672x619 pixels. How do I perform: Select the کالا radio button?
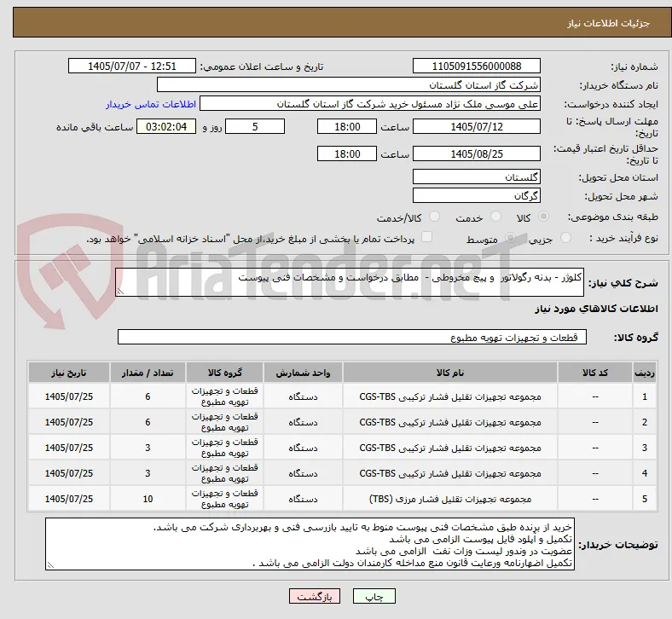[543, 217]
